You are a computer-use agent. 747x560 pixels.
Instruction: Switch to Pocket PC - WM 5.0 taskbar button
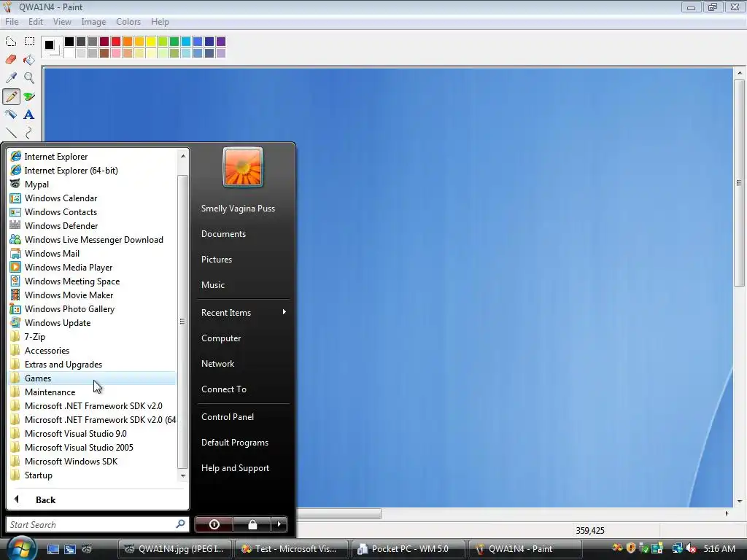point(407,549)
